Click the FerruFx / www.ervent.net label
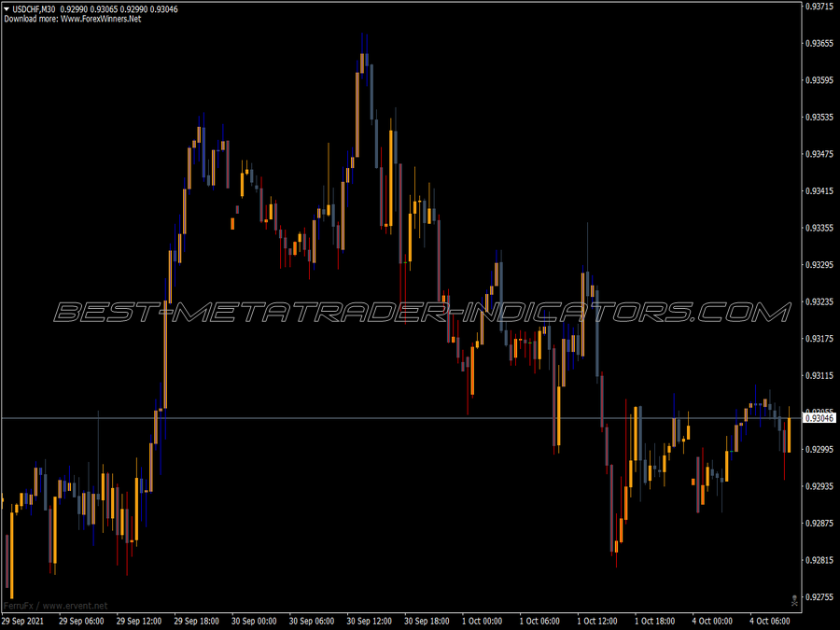The width and height of the screenshot is (840, 630). coord(56,606)
